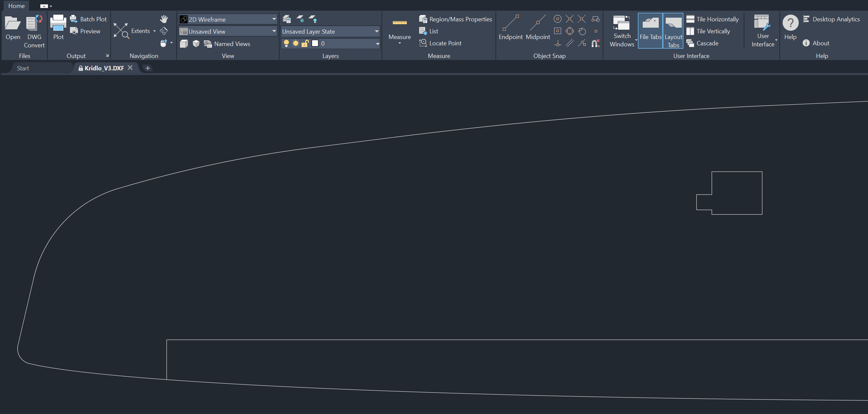Toggle Endpoint object snap

(x=510, y=24)
